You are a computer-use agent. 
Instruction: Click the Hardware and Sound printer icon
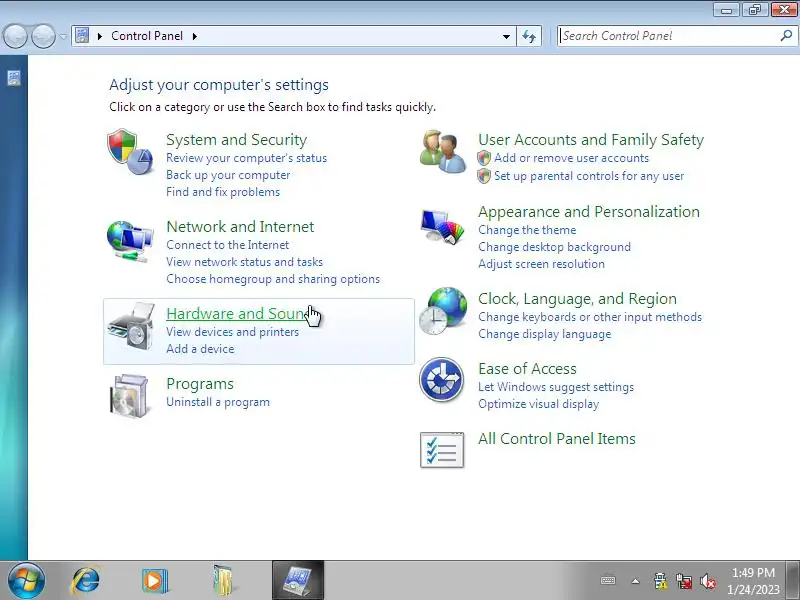[x=131, y=327]
